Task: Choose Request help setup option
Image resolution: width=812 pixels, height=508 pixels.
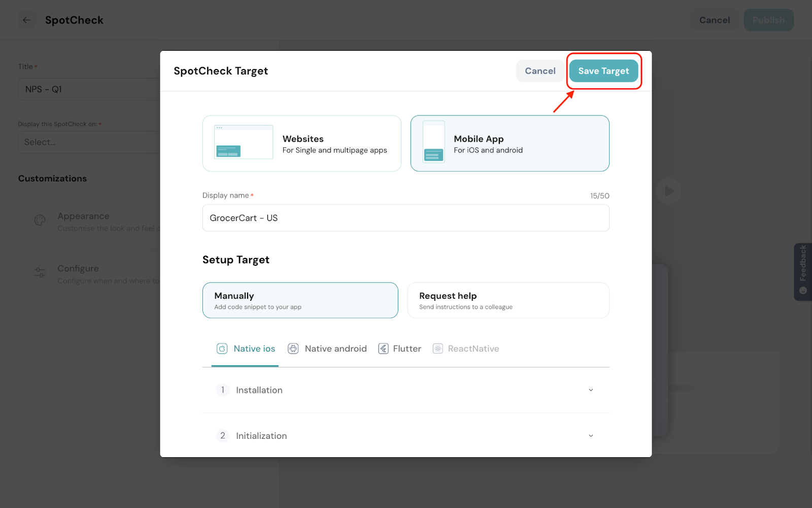Action: [508, 300]
